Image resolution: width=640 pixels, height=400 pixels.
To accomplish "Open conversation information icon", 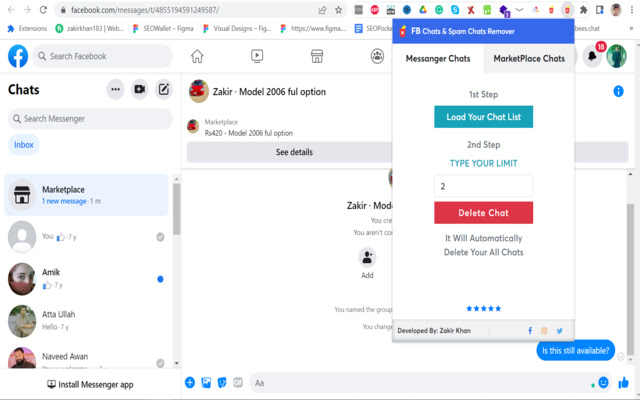I will tap(618, 91).
